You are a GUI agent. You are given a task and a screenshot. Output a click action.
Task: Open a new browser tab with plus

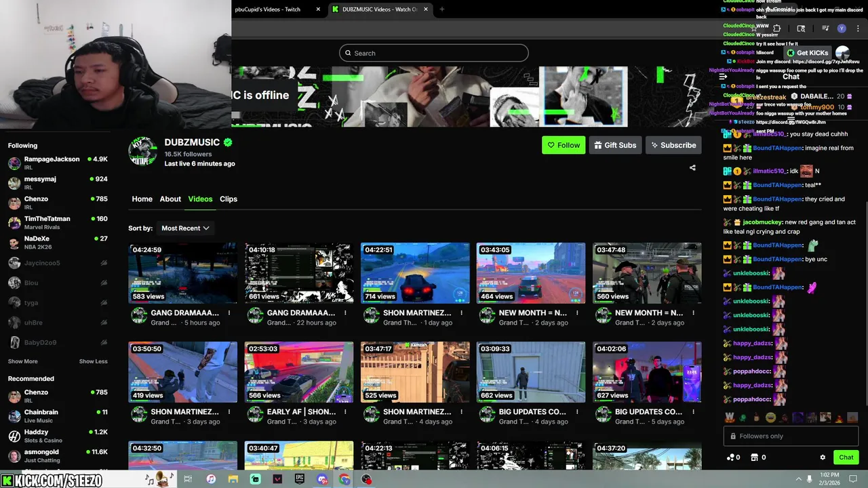click(442, 9)
